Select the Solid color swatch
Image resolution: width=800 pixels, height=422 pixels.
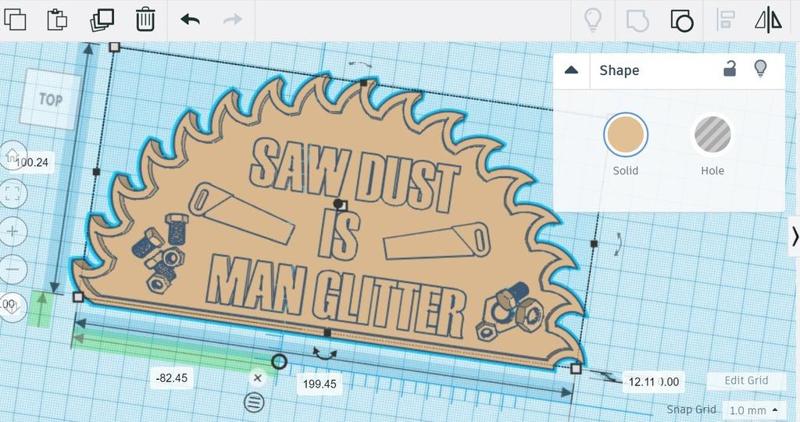click(626, 135)
